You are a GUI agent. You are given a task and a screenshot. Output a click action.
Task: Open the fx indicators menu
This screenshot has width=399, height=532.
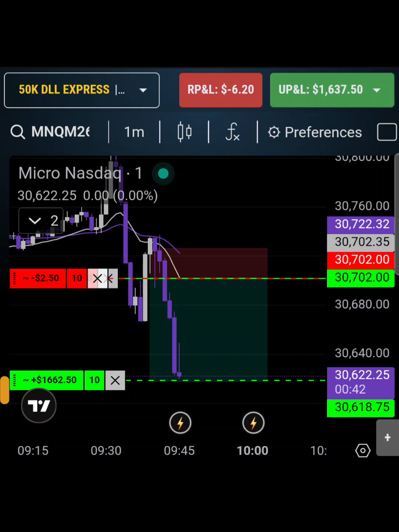click(x=233, y=132)
